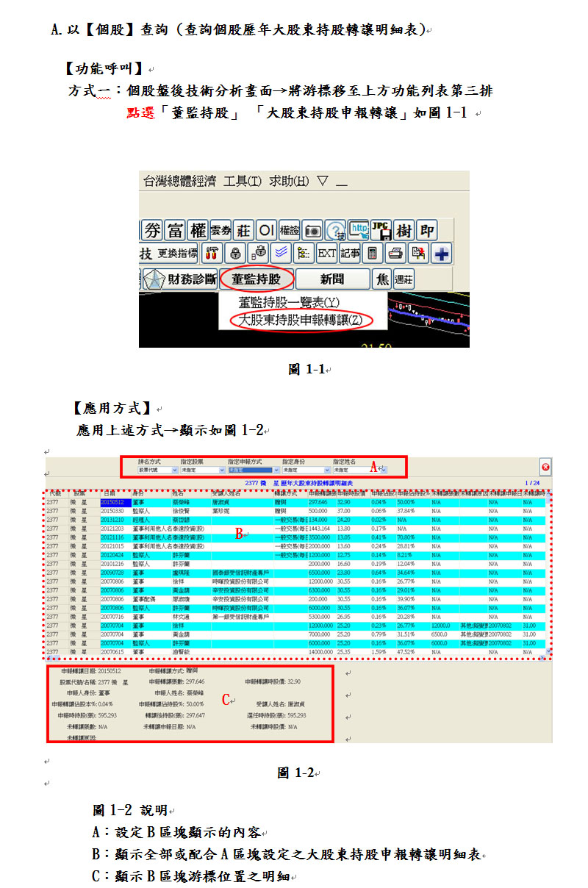Click the 新聞 button
The height and width of the screenshot is (888, 588).
[x=333, y=279]
